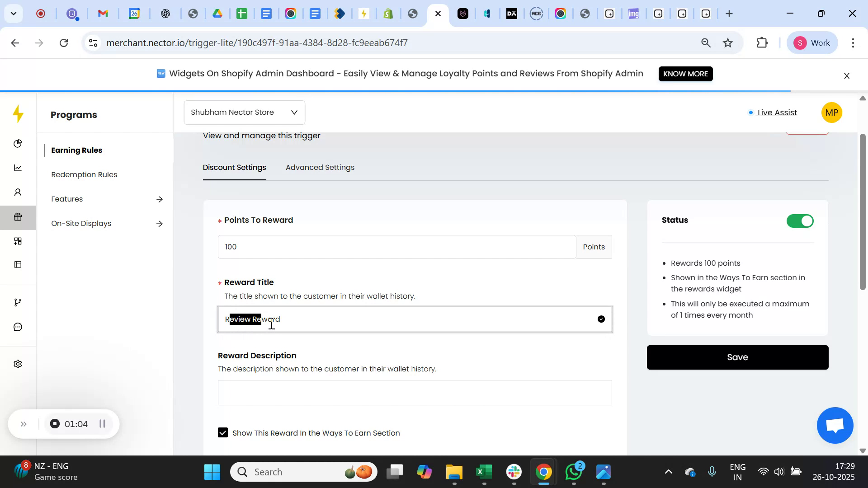Uncheck Show This Reward In Ways To Earn
868x488 pixels.
[x=222, y=432]
